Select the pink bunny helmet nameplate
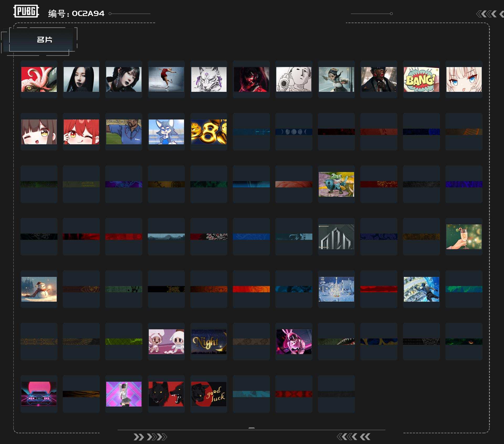 pos(294,341)
